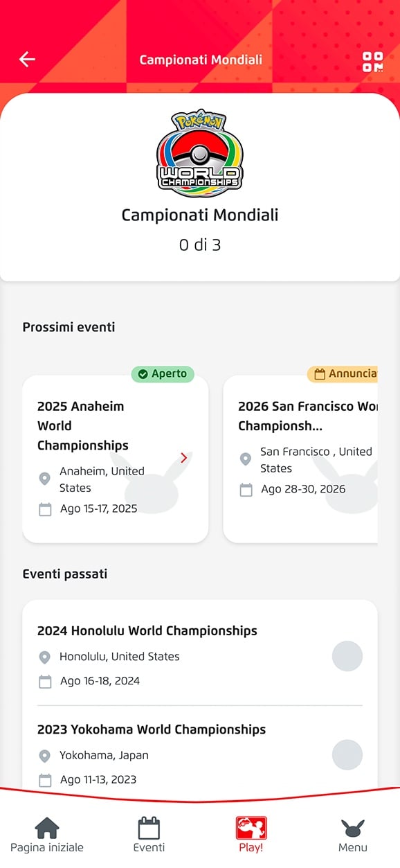Open 2024 Honolulu World Championships entry
The height and width of the screenshot is (868, 400).
(199, 655)
